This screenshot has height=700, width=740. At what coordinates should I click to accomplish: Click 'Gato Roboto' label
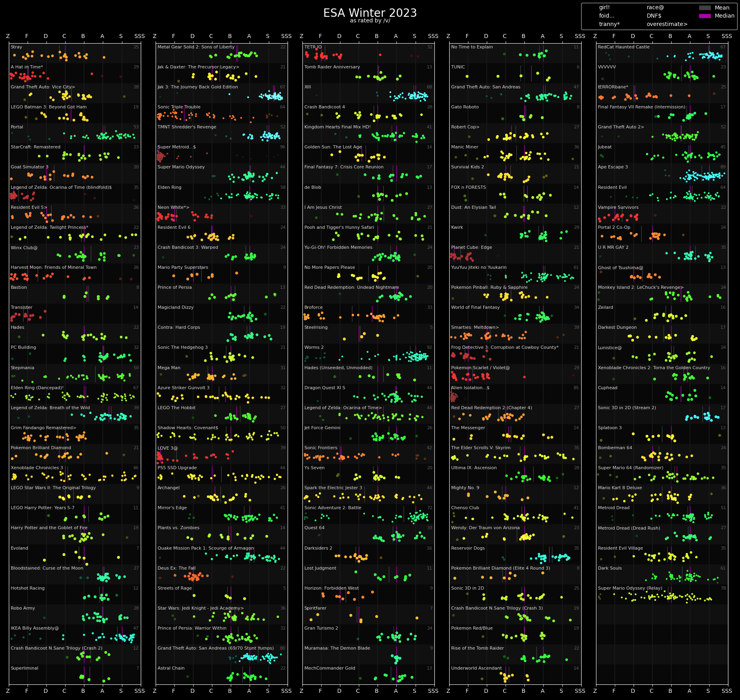(465, 107)
